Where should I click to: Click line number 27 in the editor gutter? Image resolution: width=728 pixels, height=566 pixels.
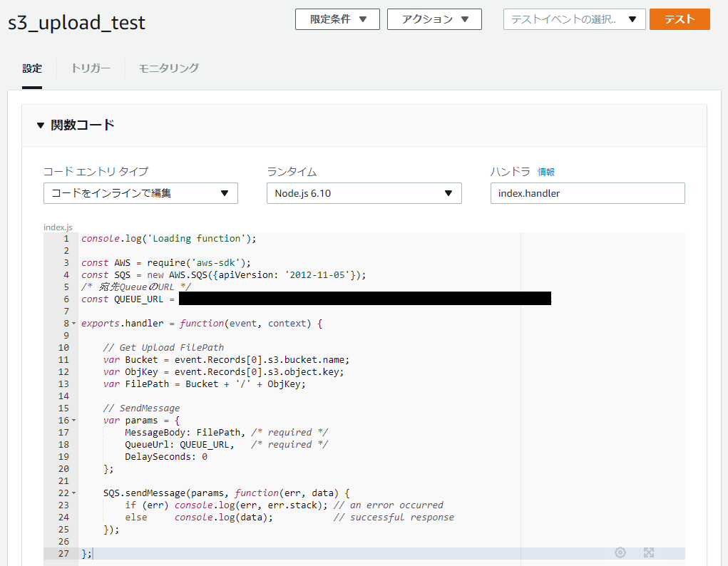(63, 552)
